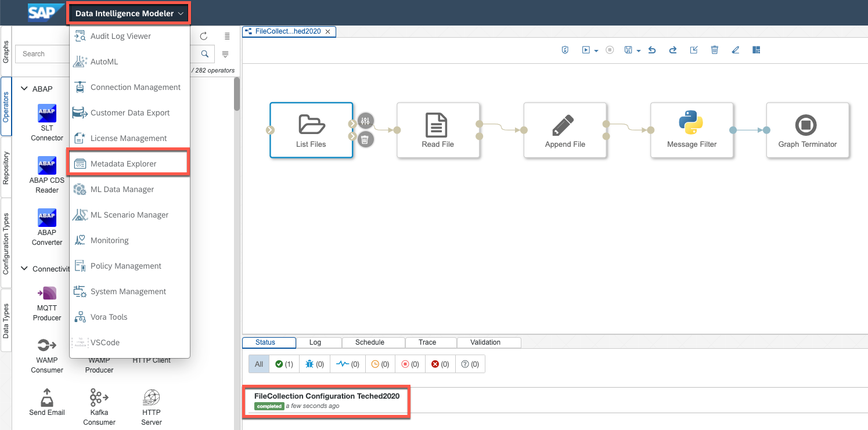The height and width of the screenshot is (430, 868).
Task: Select ML Scenario Manager in menu
Action: click(129, 215)
